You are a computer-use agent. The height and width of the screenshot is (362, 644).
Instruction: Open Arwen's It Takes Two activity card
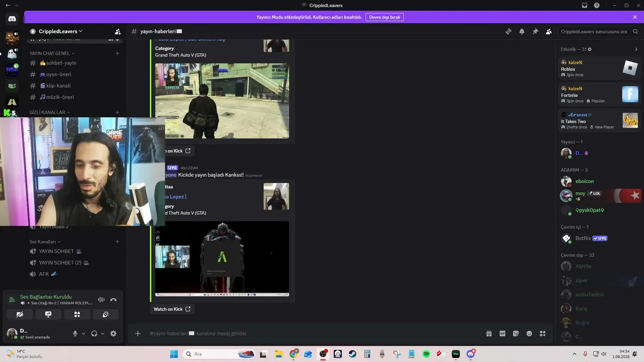[x=599, y=121]
